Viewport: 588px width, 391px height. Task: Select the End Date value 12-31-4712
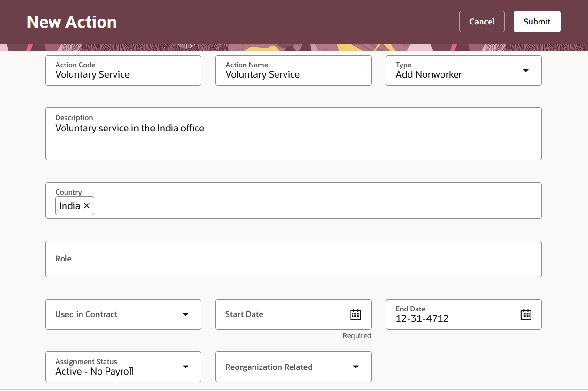[x=422, y=318]
